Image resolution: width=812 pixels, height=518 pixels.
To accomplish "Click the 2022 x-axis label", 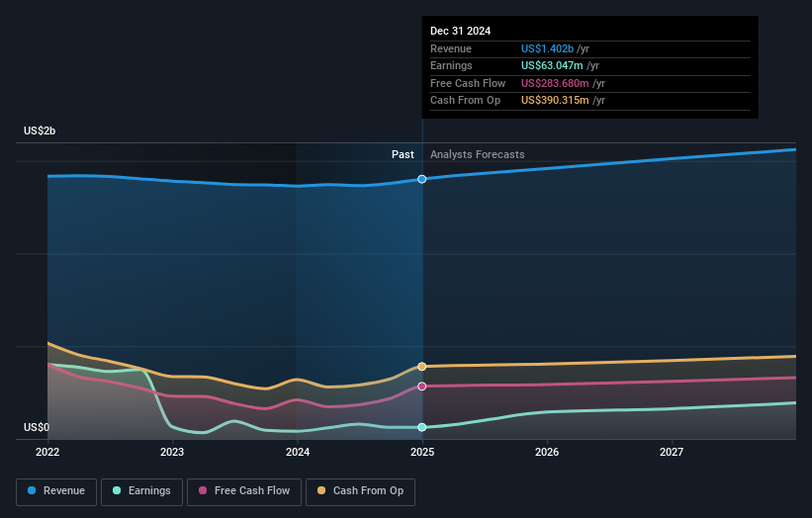I will (x=47, y=452).
